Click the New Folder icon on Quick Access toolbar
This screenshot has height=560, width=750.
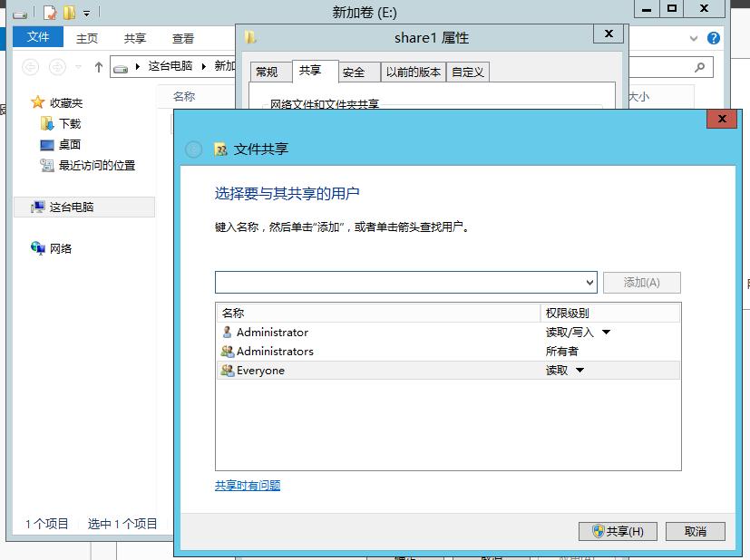pyautogui.click(x=68, y=12)
